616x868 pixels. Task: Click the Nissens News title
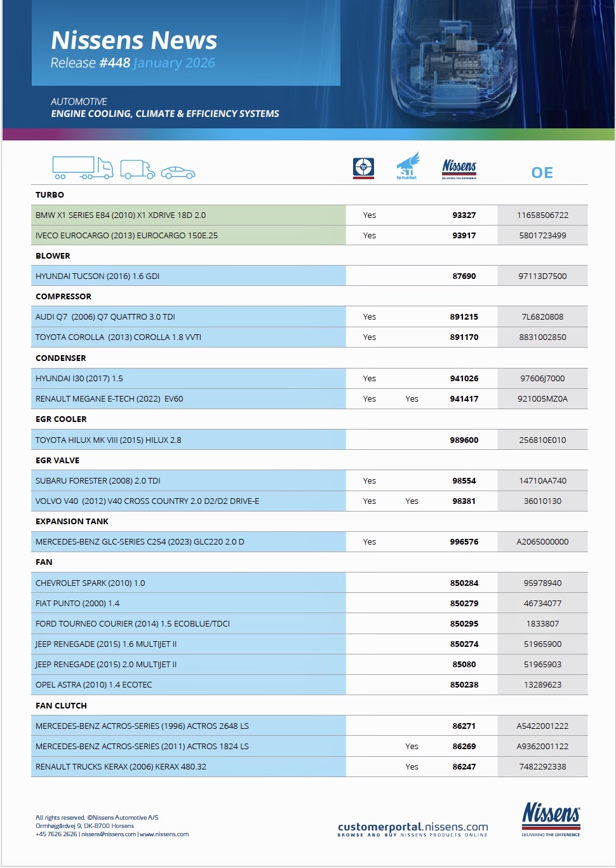tap(134, 40)
